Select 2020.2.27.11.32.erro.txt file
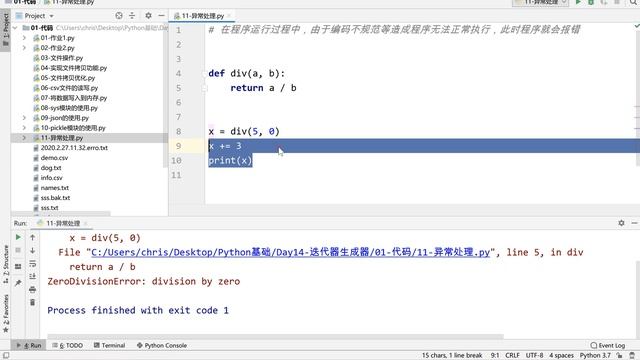 click(74, 148)
